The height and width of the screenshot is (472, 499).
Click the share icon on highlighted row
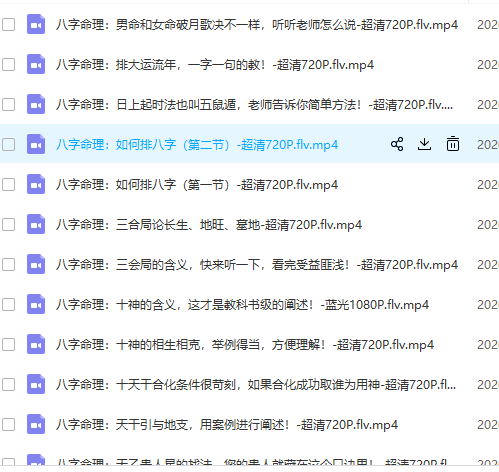click(397, 144)
